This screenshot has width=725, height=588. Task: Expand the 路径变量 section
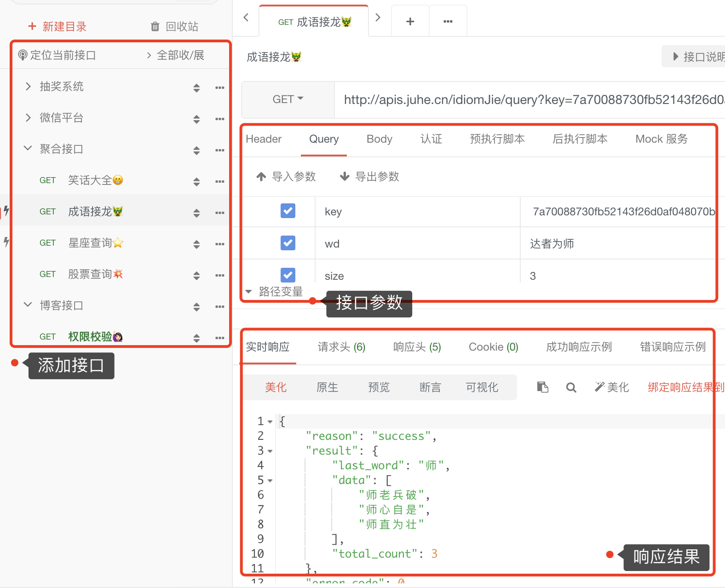click(x=275, y=292)
